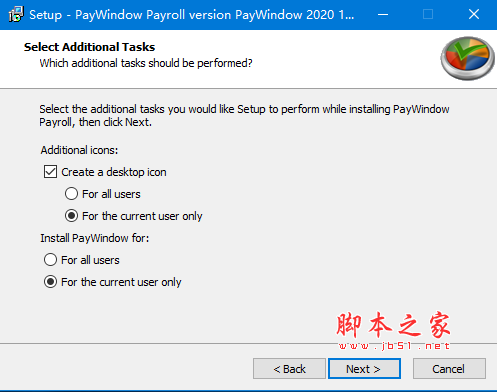497x392 pixels.
Task: Click the grayed-out maximize window icon
Action: coord(428,14)
